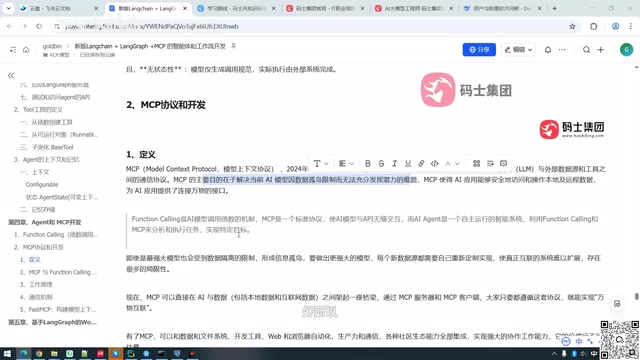The image size is (640, 360).
Task: Open the tab search dropdown arrow
Action: (8, 8)
